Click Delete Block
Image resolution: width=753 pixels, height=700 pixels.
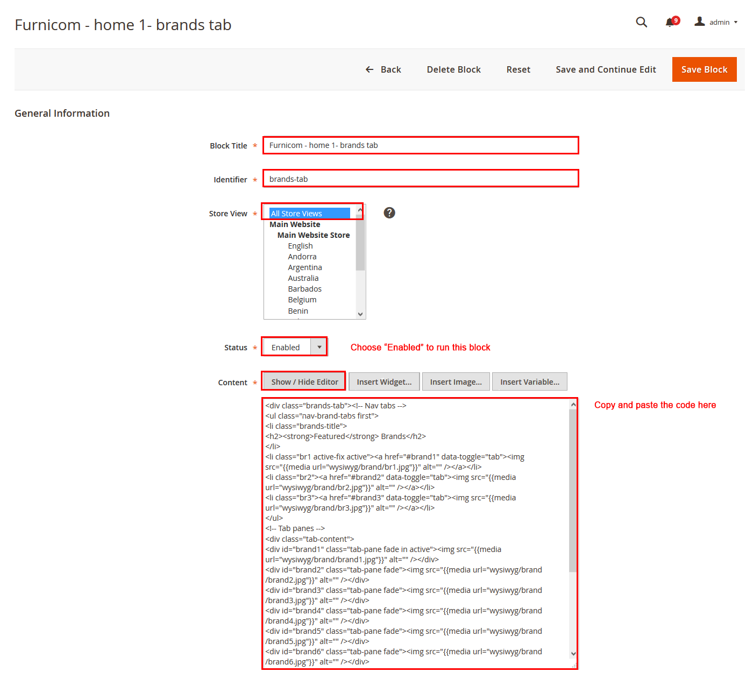[x=454, y=69]
